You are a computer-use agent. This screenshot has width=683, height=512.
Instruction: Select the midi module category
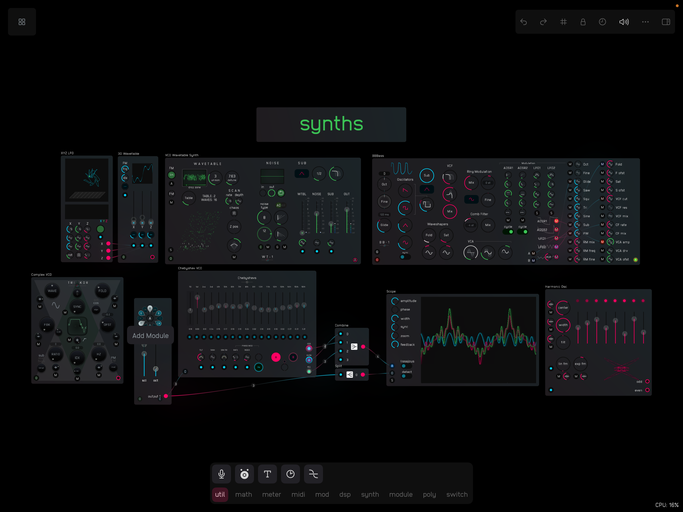click(x=298, y=495)
